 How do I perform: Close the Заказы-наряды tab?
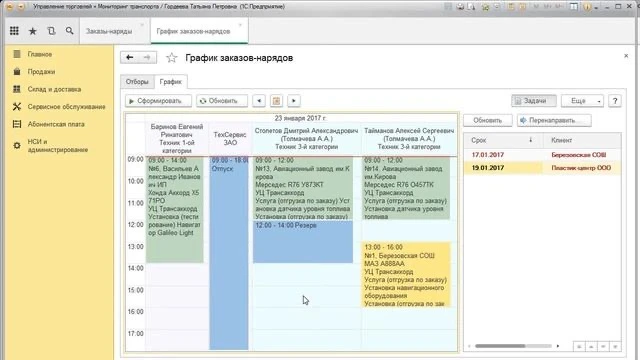pos(142,25)
